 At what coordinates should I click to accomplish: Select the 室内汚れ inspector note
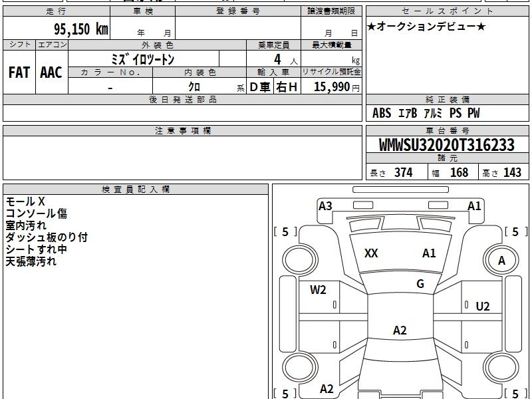click(26, 225)
